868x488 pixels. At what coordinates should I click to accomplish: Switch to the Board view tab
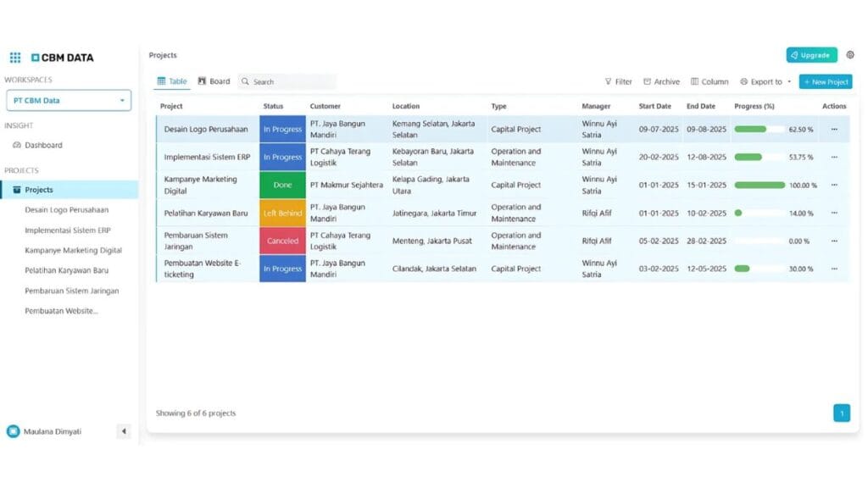214,81
